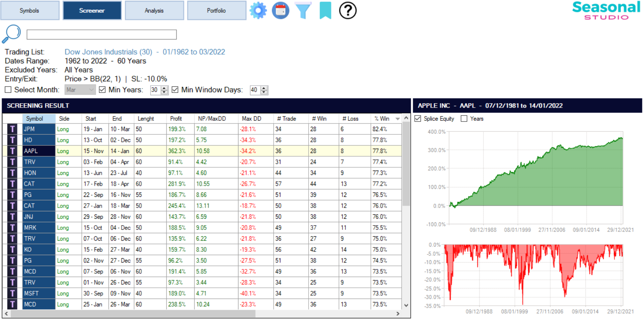Click the T icon beside PG 22 - Sep
644x320 pixels.
[x=12, y=195]
